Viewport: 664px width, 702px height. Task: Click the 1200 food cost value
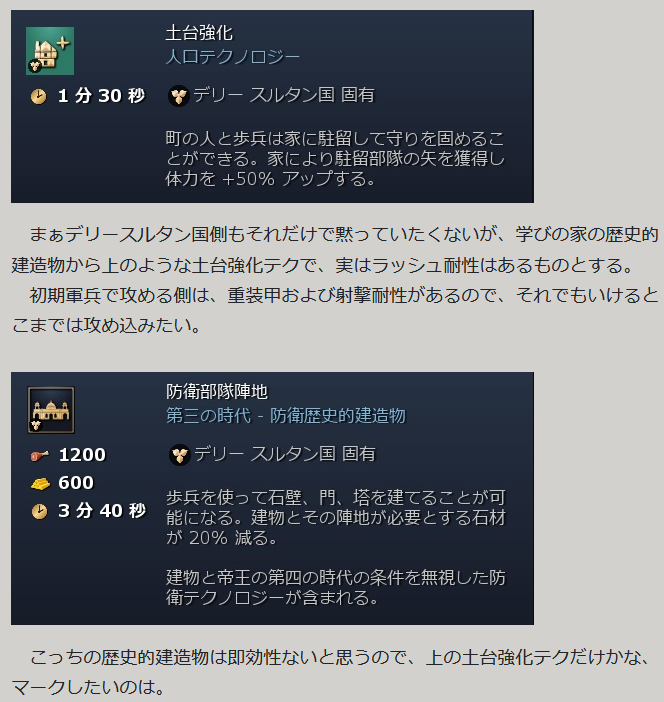tap(82, 455)
